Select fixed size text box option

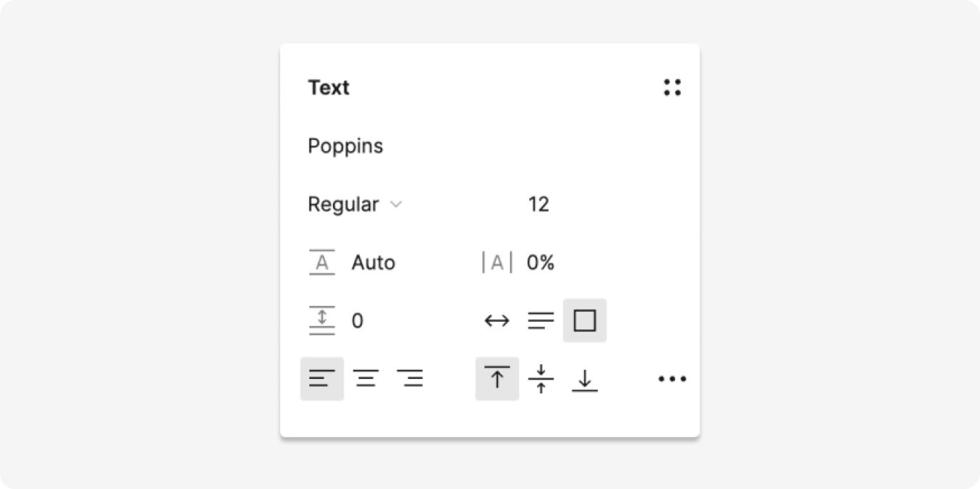tap(584, 321)
